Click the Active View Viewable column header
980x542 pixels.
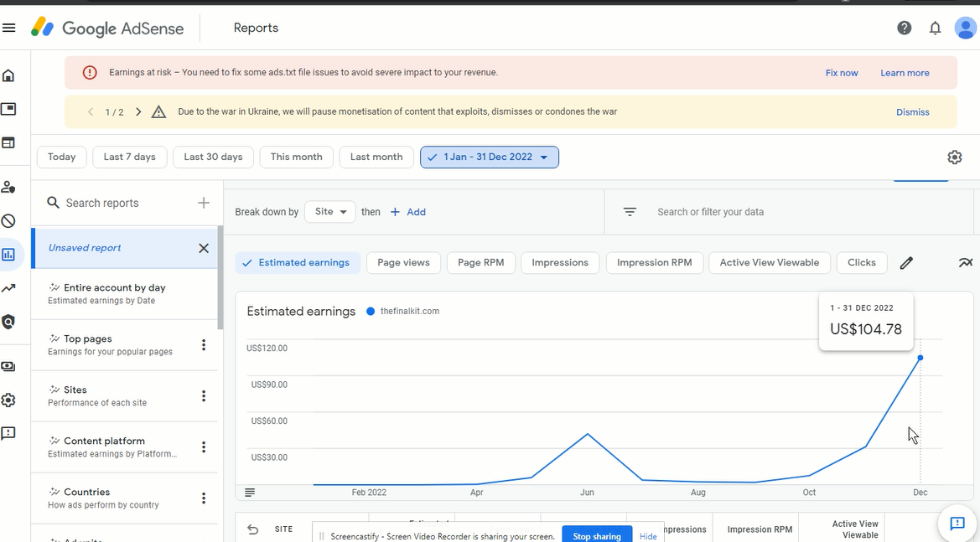pos(854,529)
